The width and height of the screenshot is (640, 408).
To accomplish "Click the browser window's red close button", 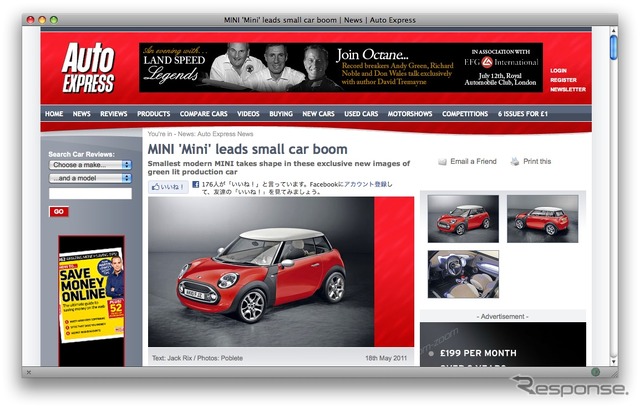I will click(x=30, y=20).
